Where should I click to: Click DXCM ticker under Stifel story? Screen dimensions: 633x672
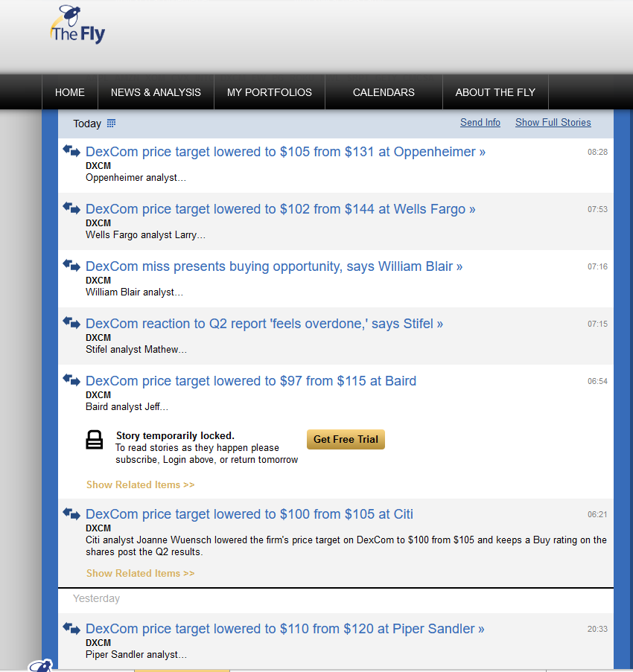pos(98,338)
